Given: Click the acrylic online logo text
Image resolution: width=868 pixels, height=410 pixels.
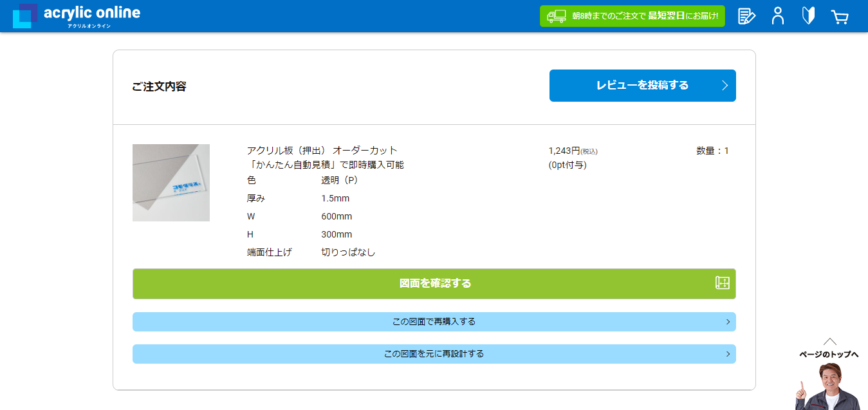Looking at the screenshot, I should click(91, 14).
